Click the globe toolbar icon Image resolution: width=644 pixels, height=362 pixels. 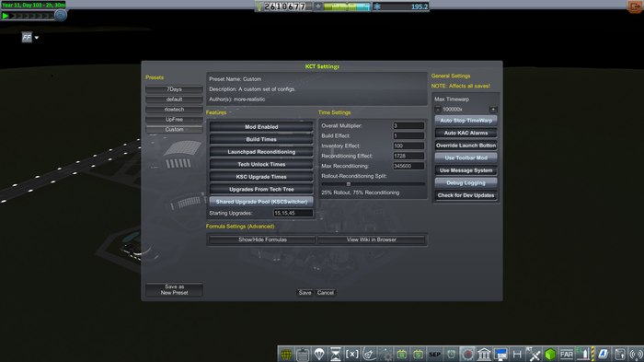[286, 354]
